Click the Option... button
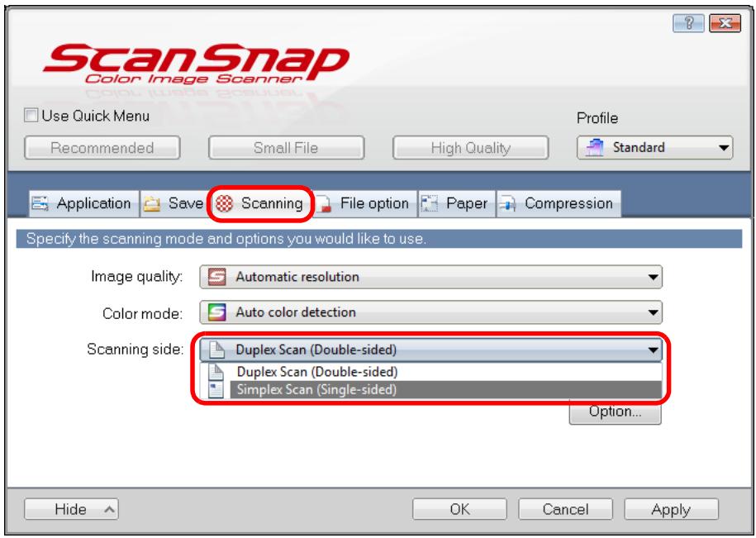 click(x=615, y=412)
